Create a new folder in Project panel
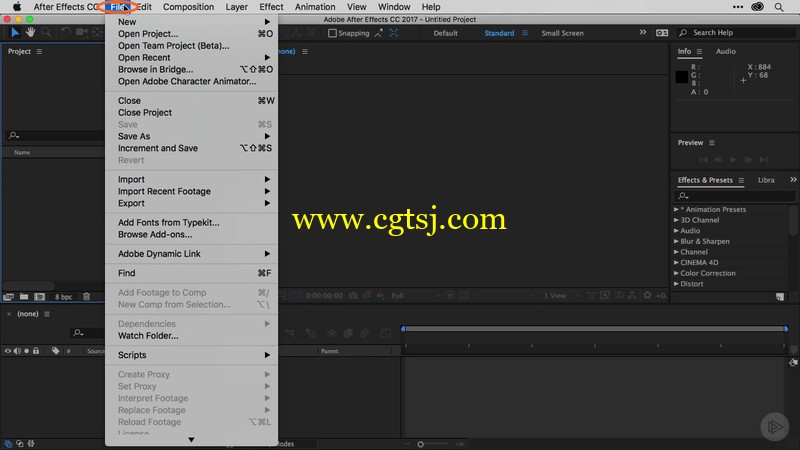 [x=24, y=296]
